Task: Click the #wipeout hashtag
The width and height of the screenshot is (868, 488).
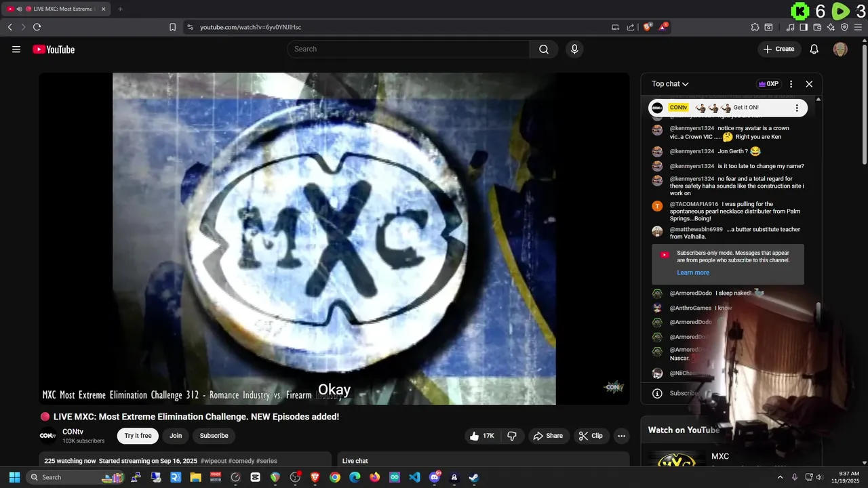Action: (213, 461)
